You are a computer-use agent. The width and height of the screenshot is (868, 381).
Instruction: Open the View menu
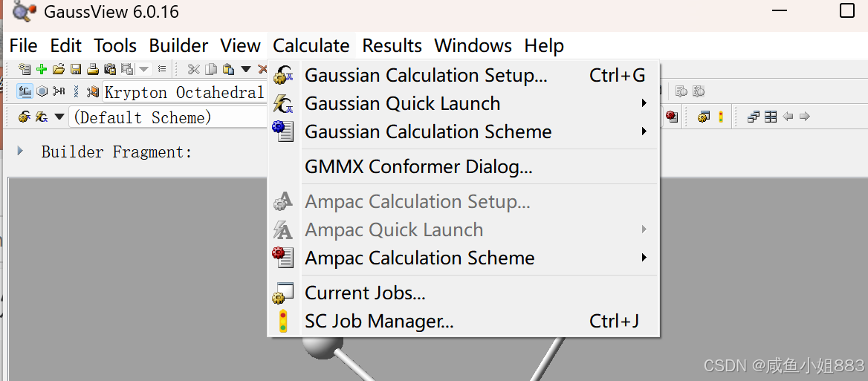pos(240,45)
